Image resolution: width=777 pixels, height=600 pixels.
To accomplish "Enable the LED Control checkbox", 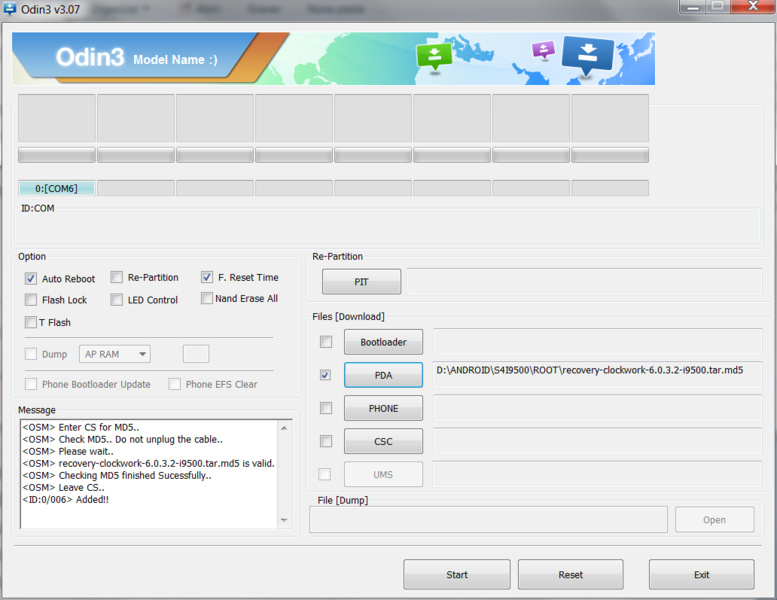I will (116, 300).
